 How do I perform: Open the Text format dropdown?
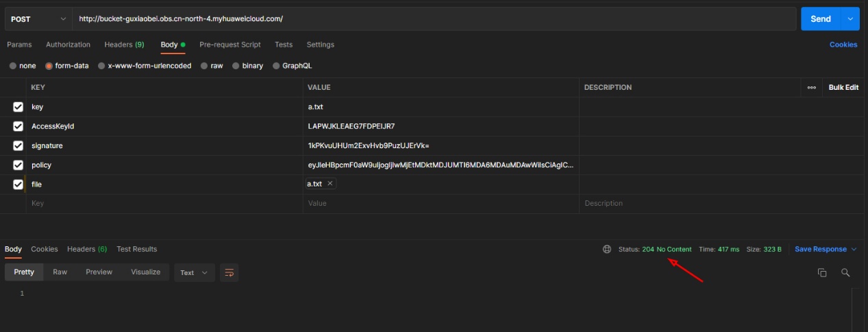pos(194,272)
